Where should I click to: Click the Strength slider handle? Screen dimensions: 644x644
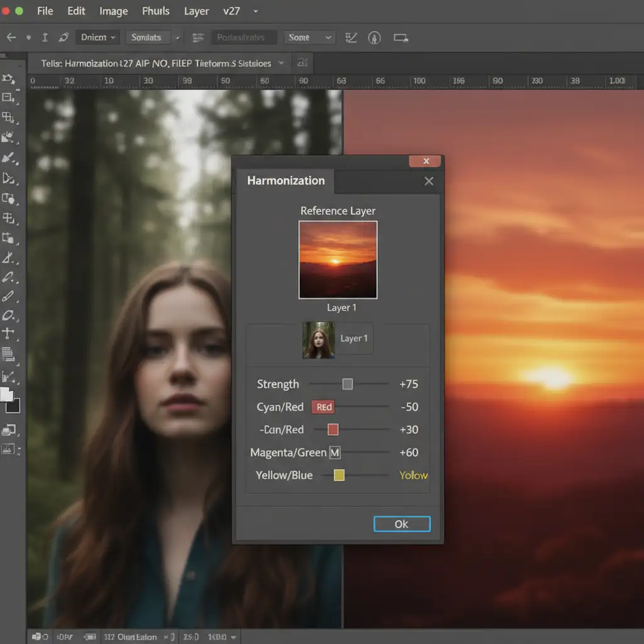[x=347, y=384]
